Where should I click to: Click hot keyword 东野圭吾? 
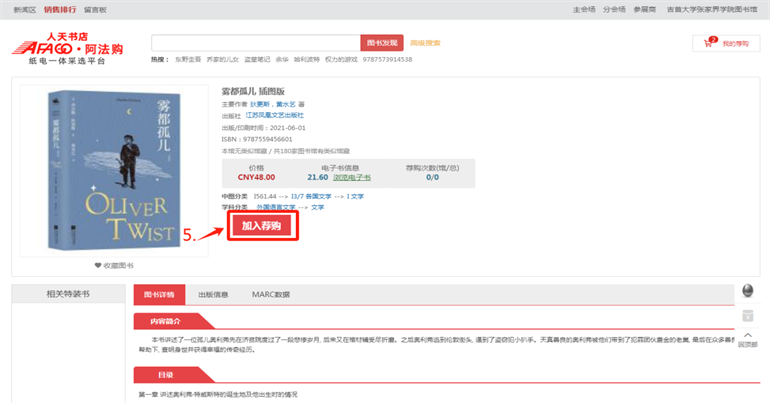point(189,60)
